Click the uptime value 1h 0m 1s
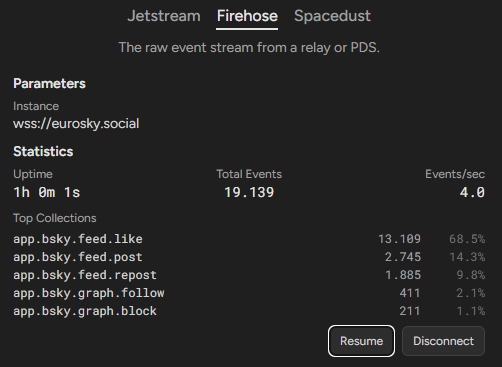Viewport: 502px width, 367px height. [x=47, y=192]
